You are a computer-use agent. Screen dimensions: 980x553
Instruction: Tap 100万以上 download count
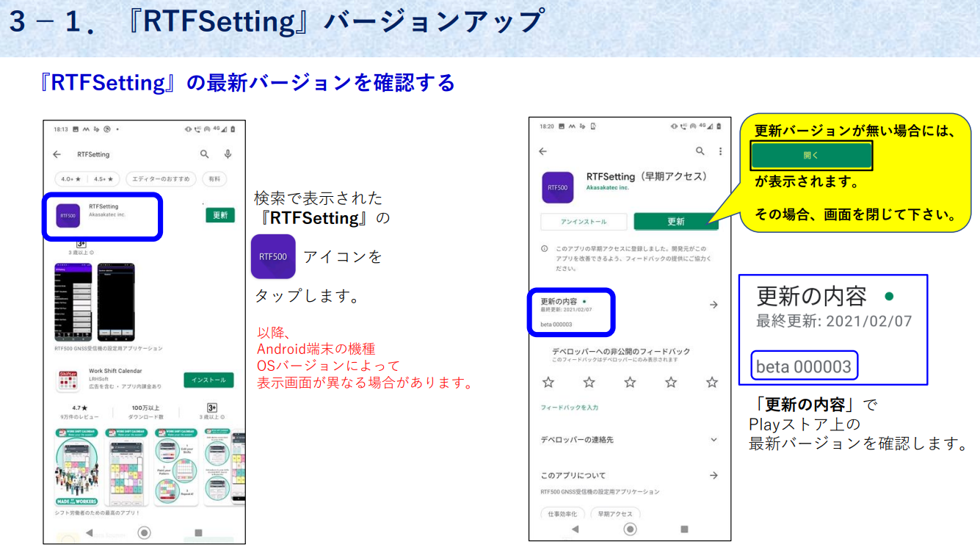click(145, 411)
